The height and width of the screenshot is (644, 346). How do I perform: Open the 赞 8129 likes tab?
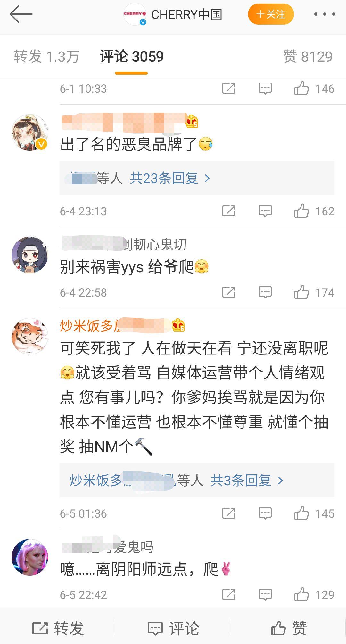click(x=308, y=57)
